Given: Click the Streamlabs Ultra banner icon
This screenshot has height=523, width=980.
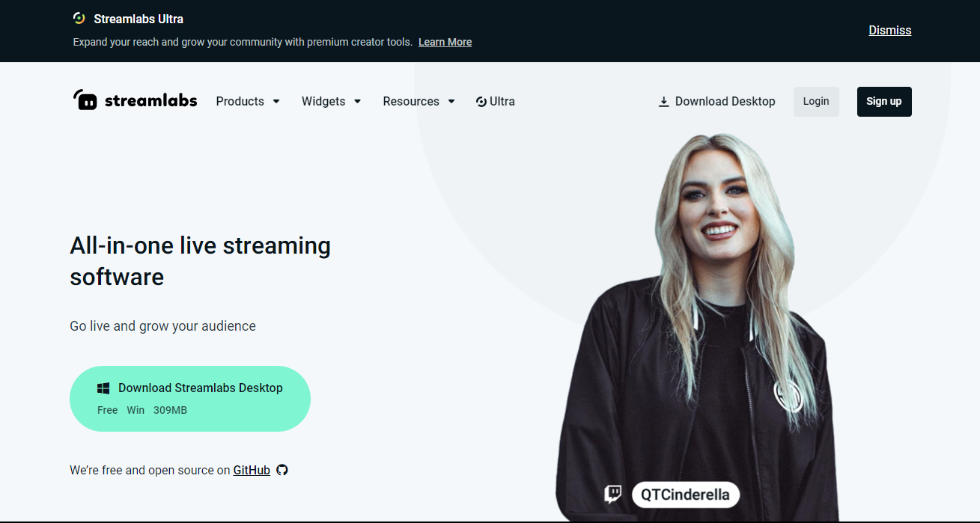Looking at the screenshot, I should pos(79,18).
